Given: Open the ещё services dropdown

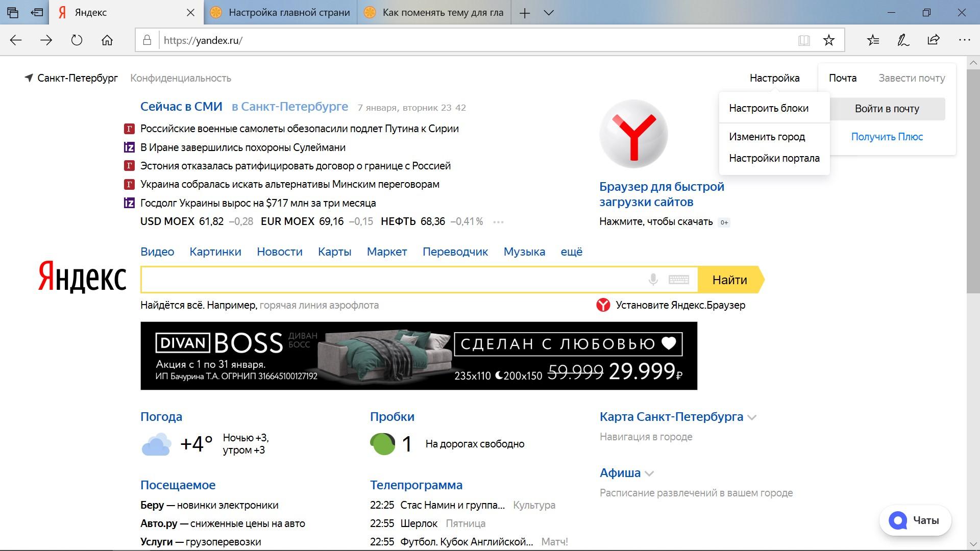Looking at the screenshot, I should tap(572, 252).
